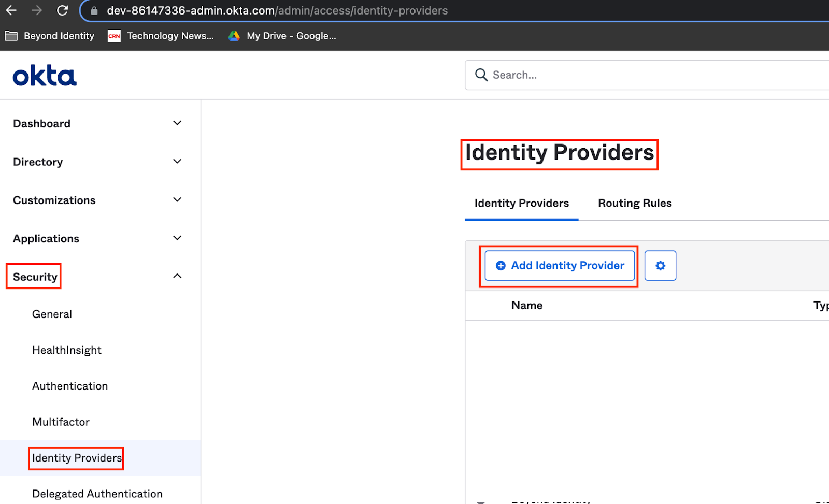Expand the Directory section chevron
829x504 pixels.
pos(177,162)
